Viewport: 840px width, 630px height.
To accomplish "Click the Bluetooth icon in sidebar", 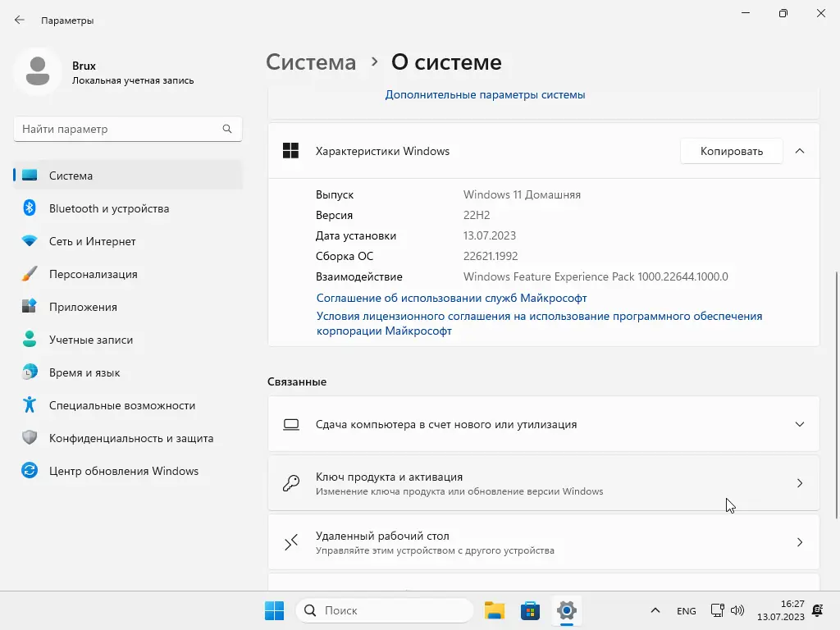I will (30, 208).
